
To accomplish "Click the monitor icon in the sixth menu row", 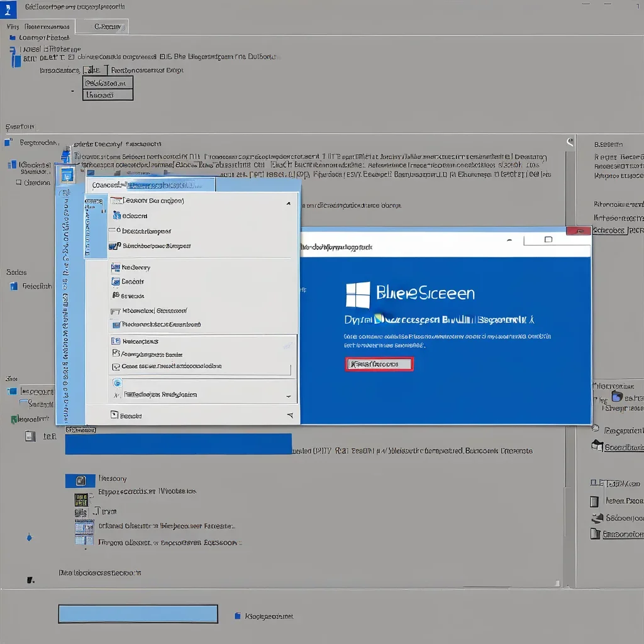I will pos(116,281).
